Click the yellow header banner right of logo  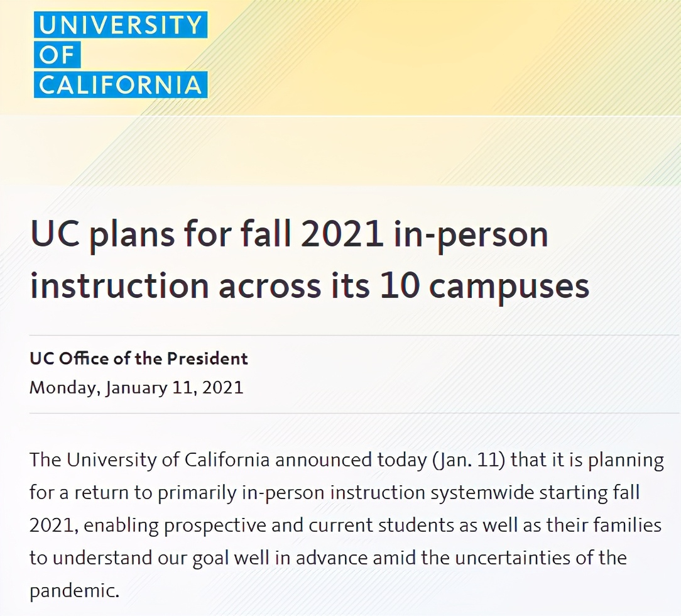point(443,57)
